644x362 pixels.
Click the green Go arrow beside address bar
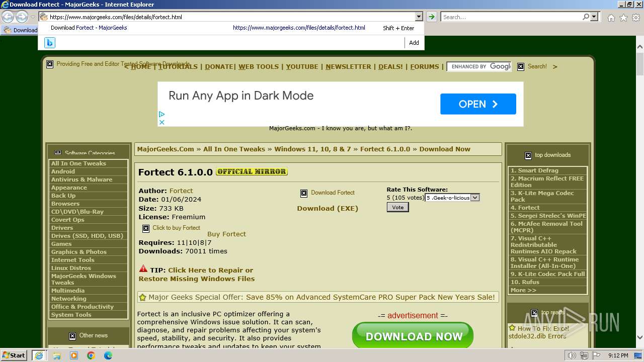pos(431,17)
